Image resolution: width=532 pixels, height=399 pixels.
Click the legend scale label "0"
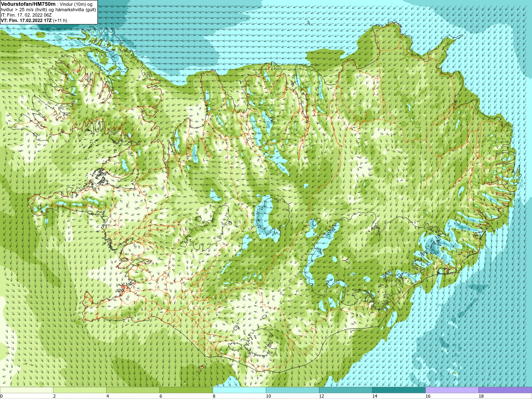2,396
